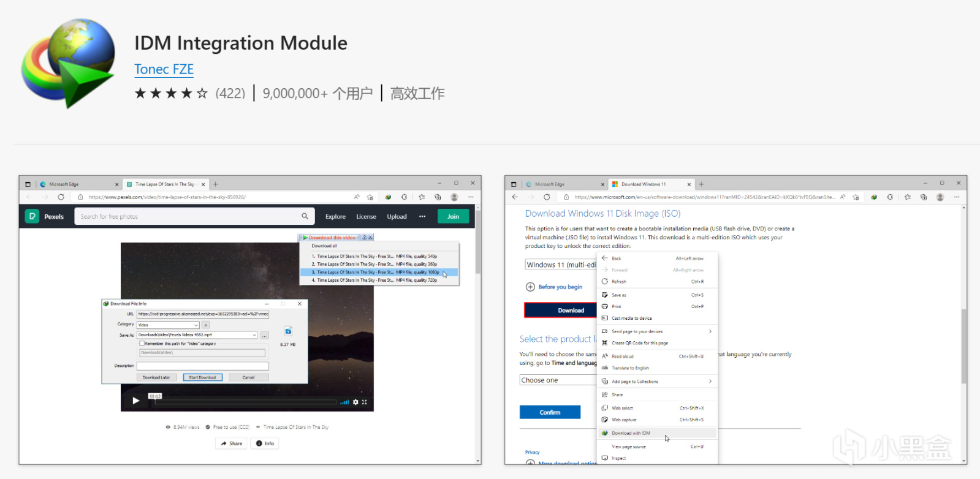Cancel the Download File Info dialog
The width and height of the screenshot is (980, 479).
[248, 377]
